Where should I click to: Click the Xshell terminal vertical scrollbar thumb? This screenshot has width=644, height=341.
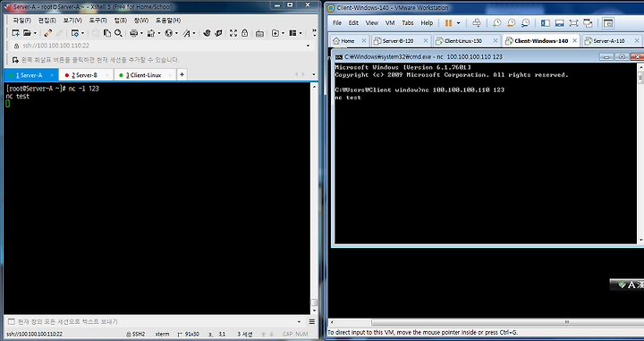coord(314,303)
